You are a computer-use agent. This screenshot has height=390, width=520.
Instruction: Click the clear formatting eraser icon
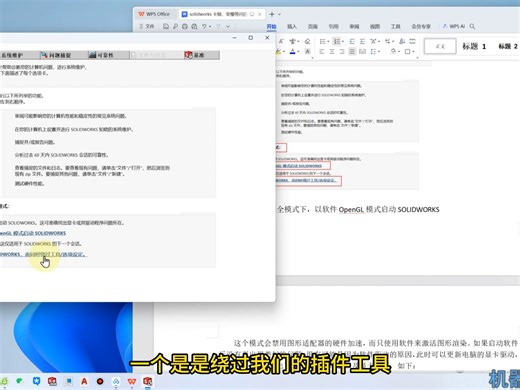tap(307, 41)
